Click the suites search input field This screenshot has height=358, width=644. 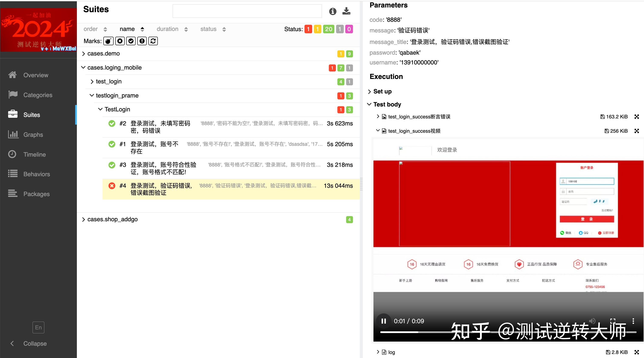tap(247, 11)
